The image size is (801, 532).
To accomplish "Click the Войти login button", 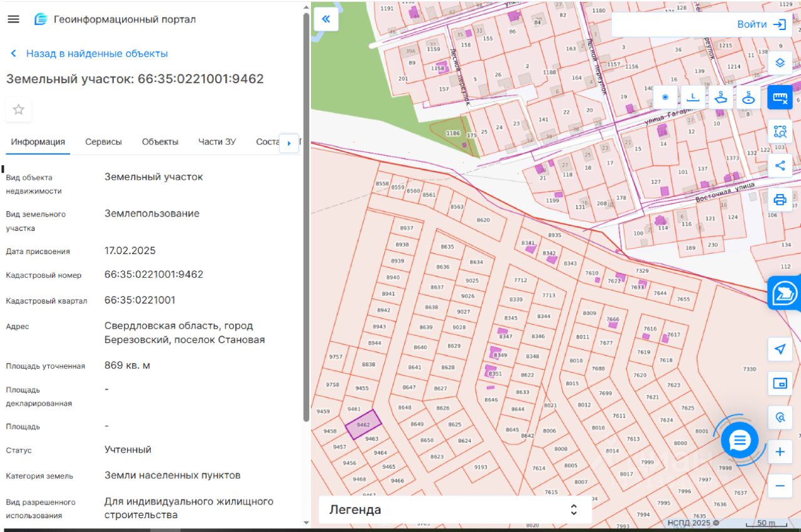I will tap(762, 24).
